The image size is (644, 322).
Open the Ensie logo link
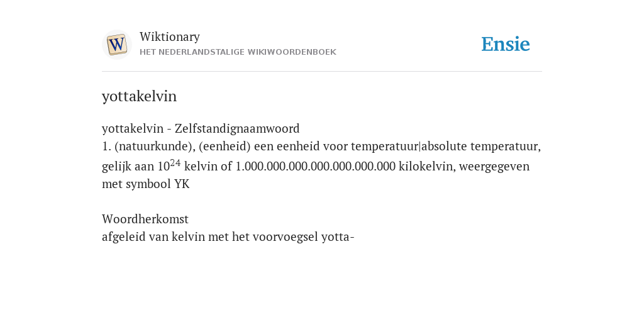click(x=505, y=45)
